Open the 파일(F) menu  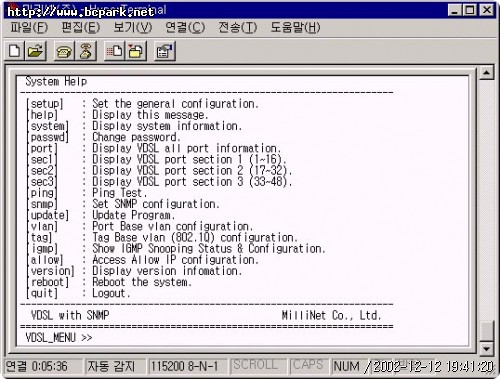tap(29, 27)
